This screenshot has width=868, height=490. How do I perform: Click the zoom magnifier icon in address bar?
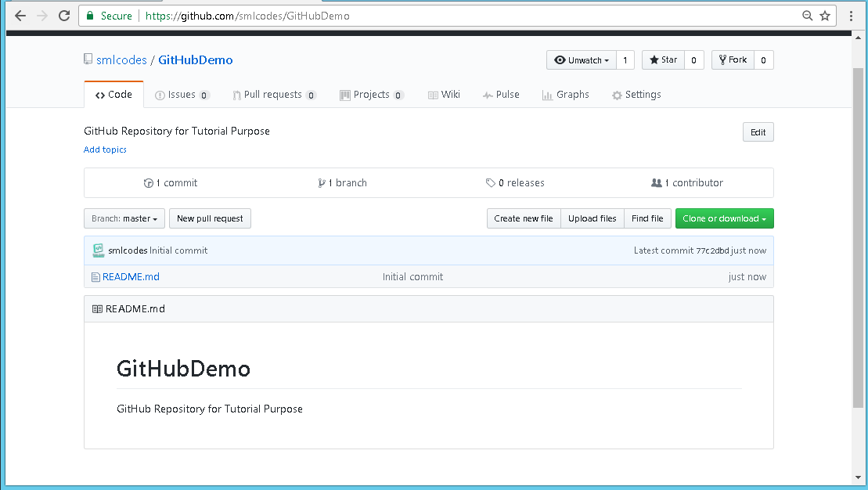(x=808, y=16)
